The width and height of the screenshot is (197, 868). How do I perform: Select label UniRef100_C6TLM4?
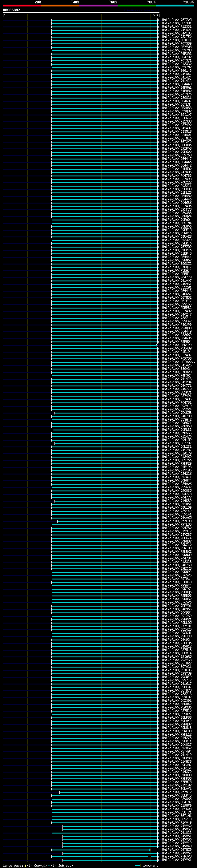pyautogui.click(x=176, y=104)
